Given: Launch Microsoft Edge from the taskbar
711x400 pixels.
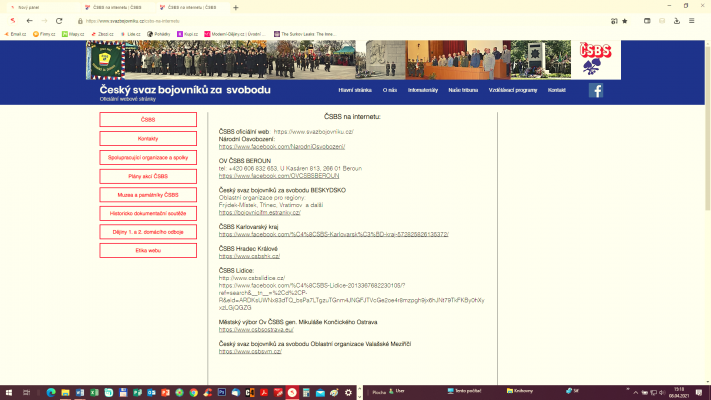Looking at the screenshot, I should point(51,393).
